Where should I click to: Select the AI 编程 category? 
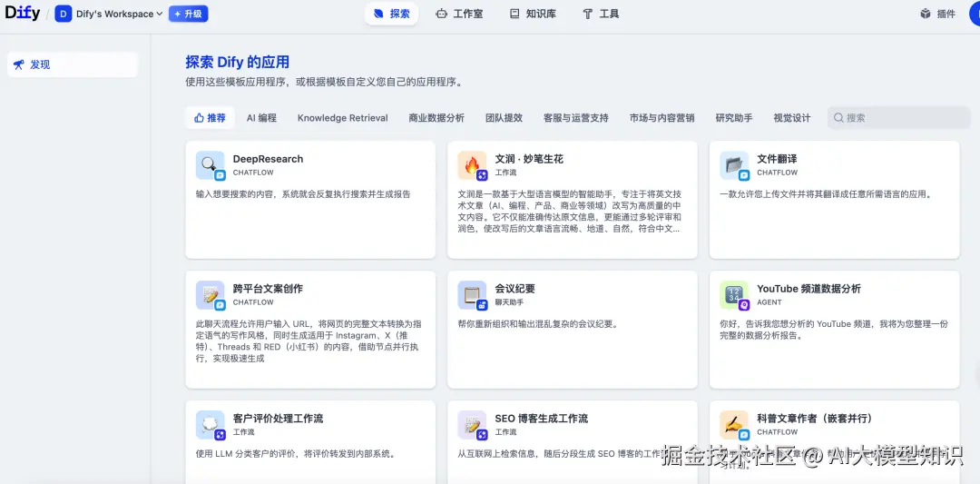(261, 117)
